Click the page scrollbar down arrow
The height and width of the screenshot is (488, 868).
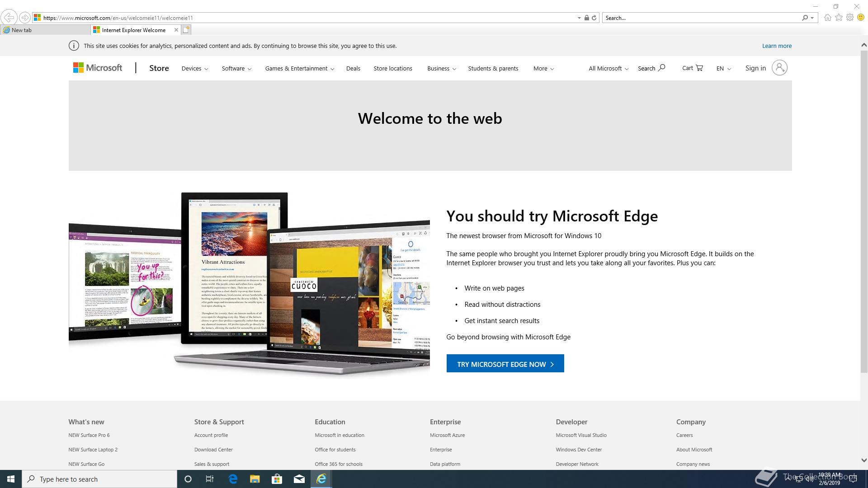pos(863,460)
